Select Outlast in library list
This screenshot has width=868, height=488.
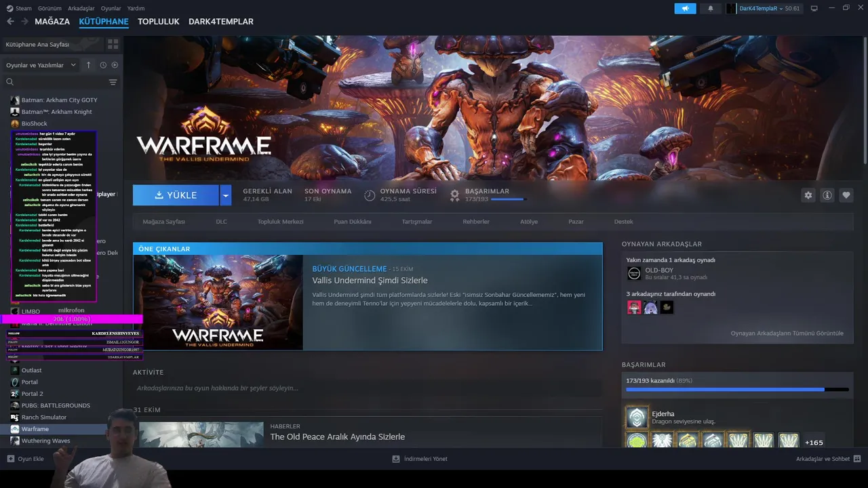(31, 370)
